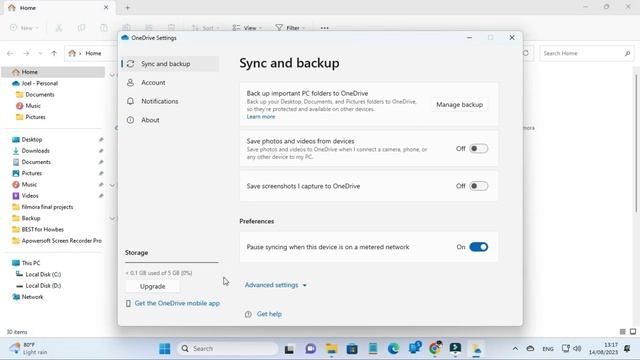The image size is (640, 360).
Task: Open Joel - Personal OneDrive in File Explorer
Action: click(x=39, y=83)
